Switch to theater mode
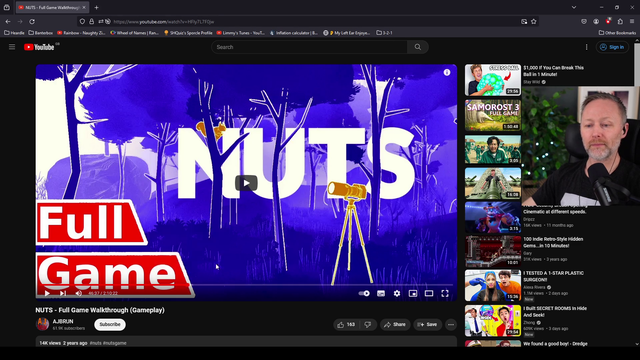The width and height of the screenshot is (640, 360). coord(429,293)
